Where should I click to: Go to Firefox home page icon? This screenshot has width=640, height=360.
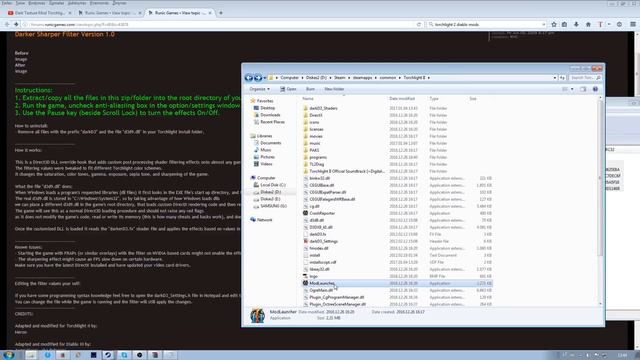(x=588, y=24)
